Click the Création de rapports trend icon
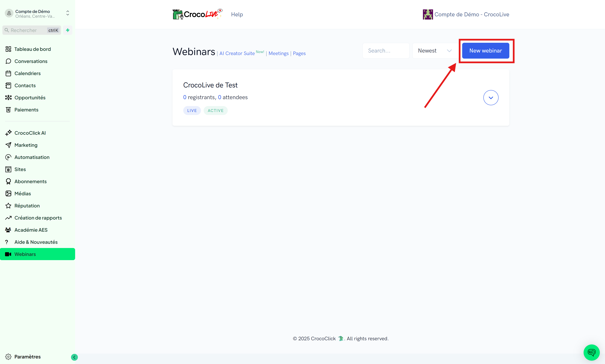 click(x=8, y=218)
